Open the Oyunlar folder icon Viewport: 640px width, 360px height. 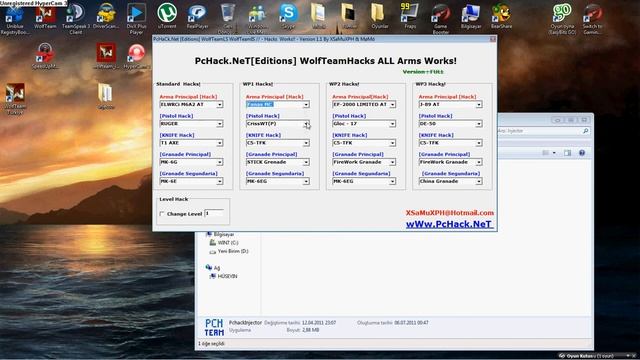tap(379, 16)
